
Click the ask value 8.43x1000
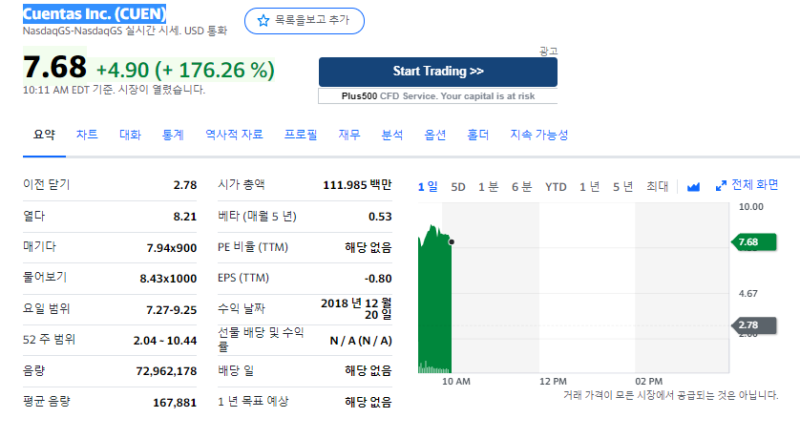click(x=168, y=279)
